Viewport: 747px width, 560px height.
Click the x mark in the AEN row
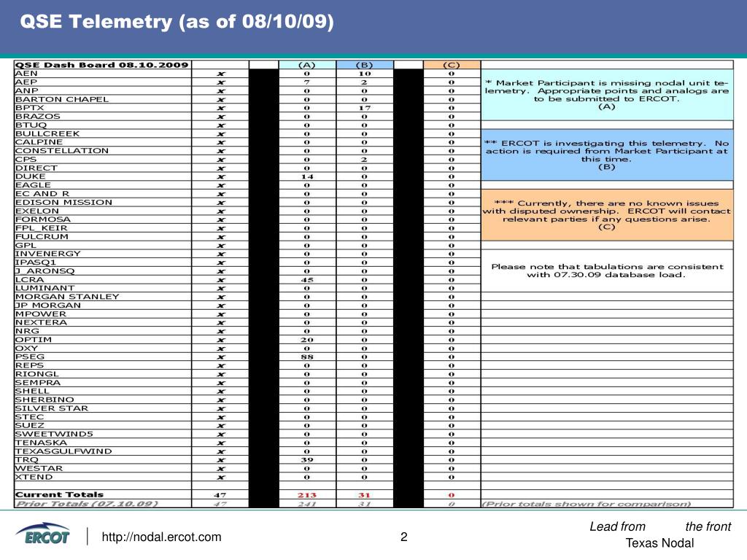(x=220, y=74)
